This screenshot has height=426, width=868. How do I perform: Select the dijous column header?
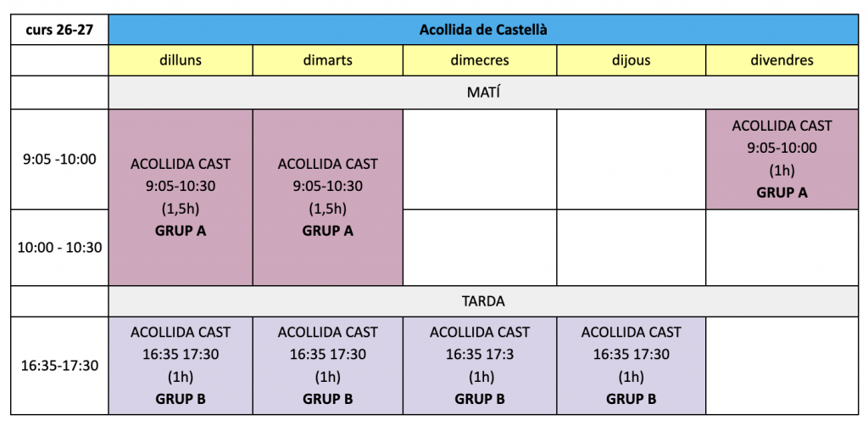pyautogui.click(x=631, y=60)
